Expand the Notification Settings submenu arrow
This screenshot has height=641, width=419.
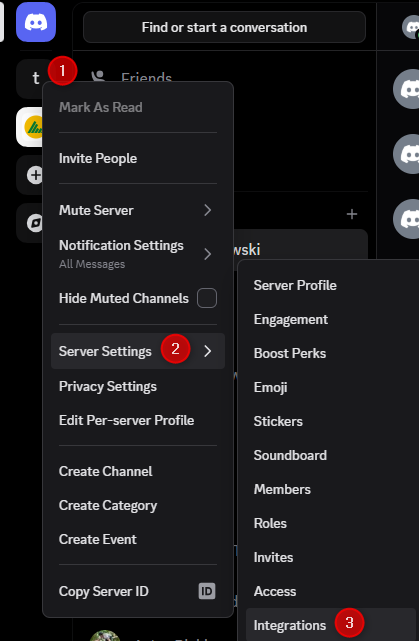point(208,254)
